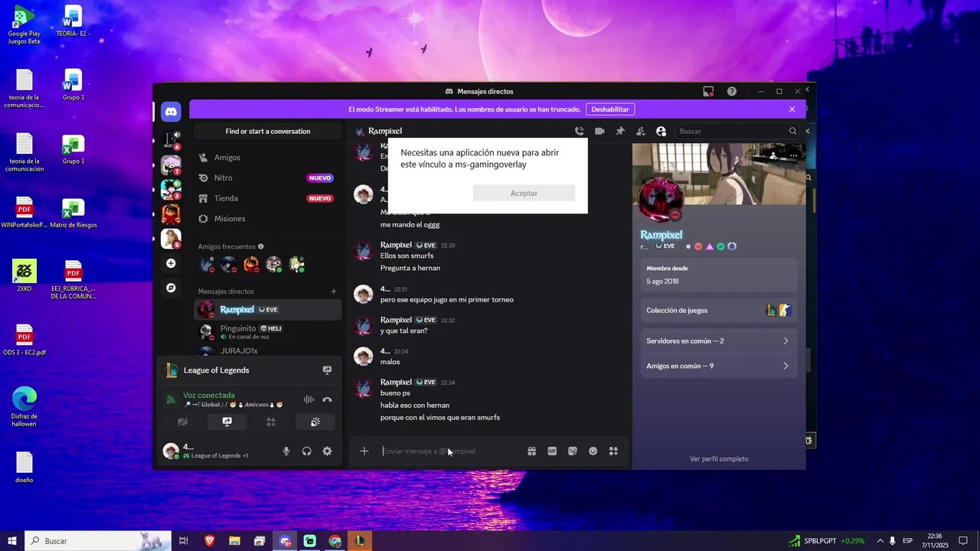Screen dimensions: 980x551
Task: Expand Servidores en común — 2
Action: tap(718, 341)
